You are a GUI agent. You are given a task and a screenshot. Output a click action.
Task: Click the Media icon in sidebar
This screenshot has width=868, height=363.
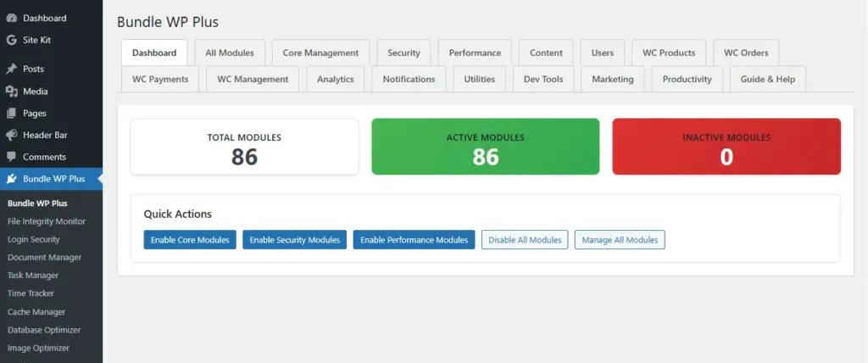[11, 91]
